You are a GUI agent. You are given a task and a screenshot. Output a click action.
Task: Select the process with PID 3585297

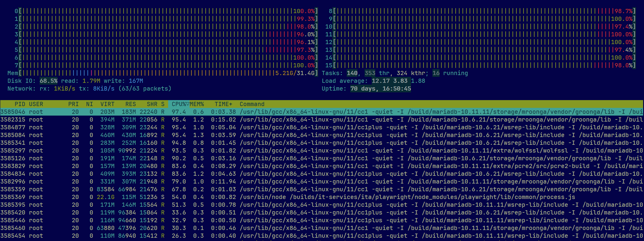point(322,150)
